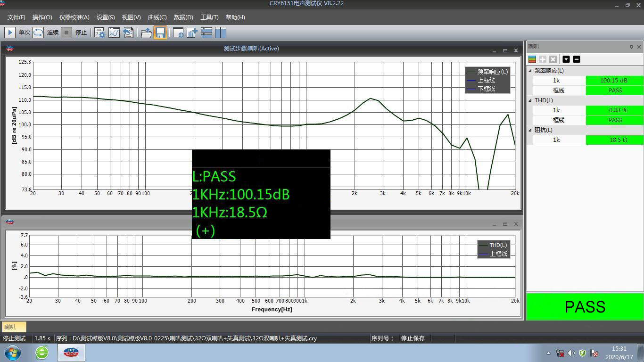Open the 操作(O) menu
The image size is (644, 362).
pos(42,17)
